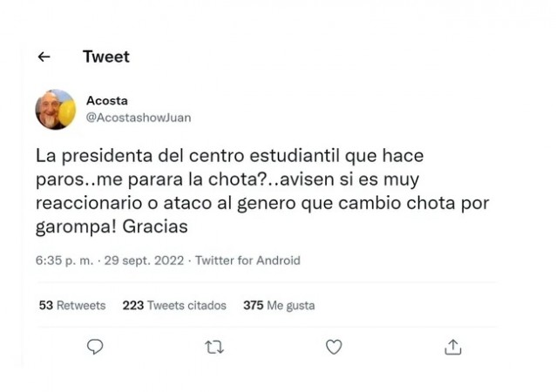View the 53 Retweets list
Image resolution: width=556 pixels, height=392 pixels.
72,306
